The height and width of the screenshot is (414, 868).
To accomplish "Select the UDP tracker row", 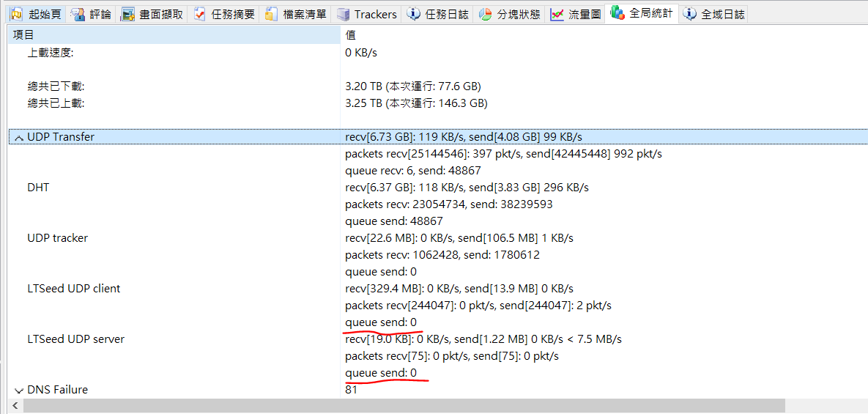I will (58, 238).
